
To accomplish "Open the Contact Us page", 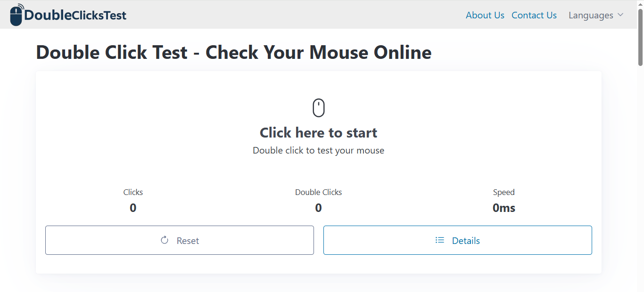I will tap(534, 15).
